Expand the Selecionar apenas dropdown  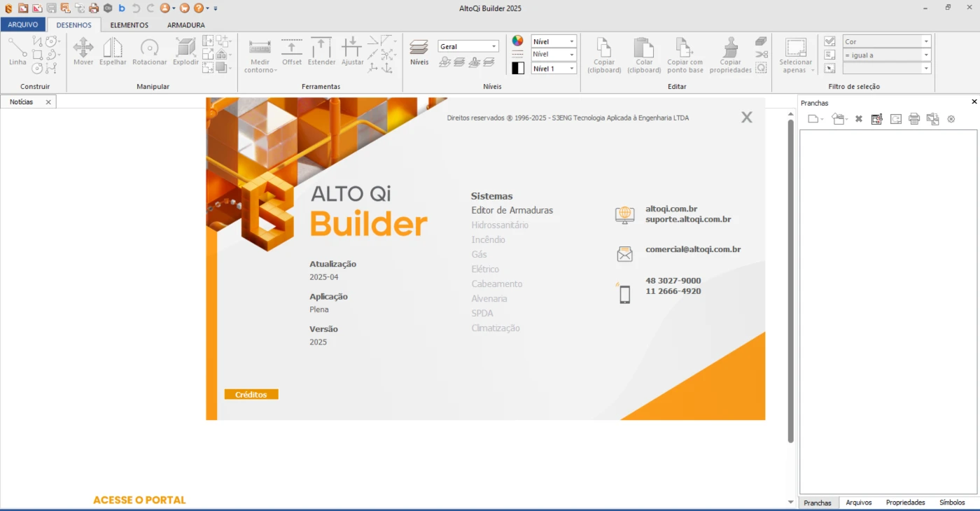point(813,71)
